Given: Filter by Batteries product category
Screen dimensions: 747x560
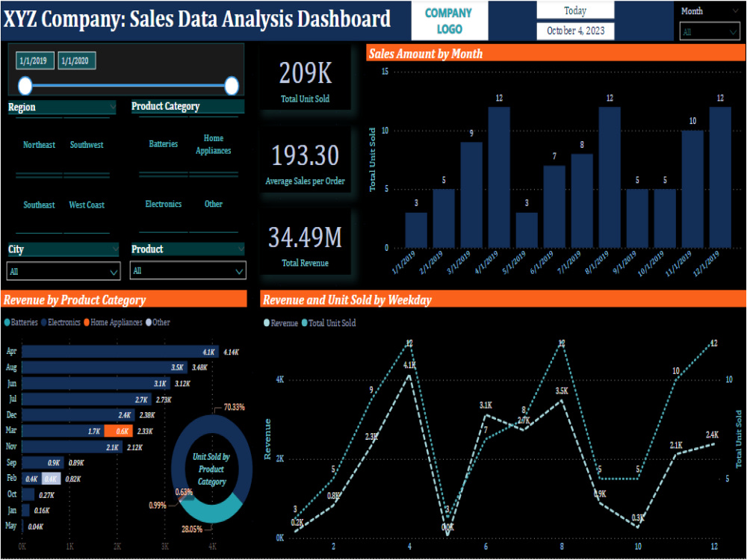Looking at the screenshot, I should tap(163, 144).
